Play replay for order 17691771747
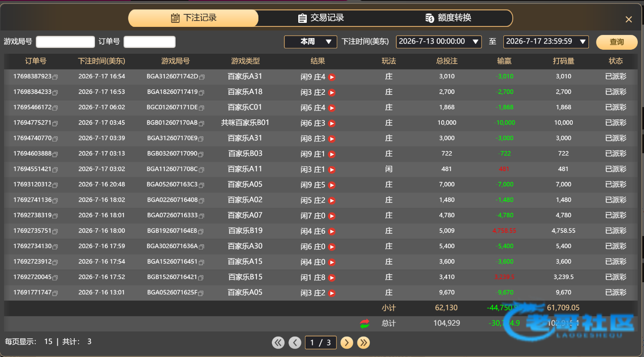Image resolution: width=644 pixels, height=357 pixels. point(332,293)
